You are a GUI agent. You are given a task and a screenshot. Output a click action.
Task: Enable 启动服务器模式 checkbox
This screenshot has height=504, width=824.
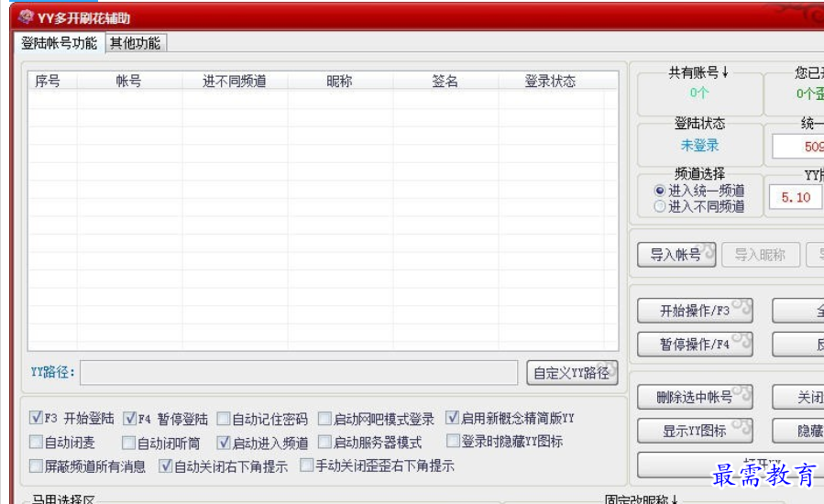pyautogui.click(x=324, y=442)
